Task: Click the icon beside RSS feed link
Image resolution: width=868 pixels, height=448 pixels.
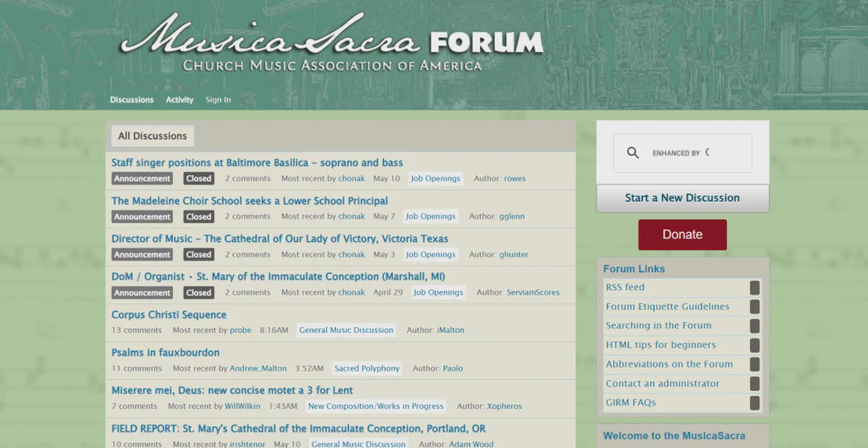Action: (755, 288)
